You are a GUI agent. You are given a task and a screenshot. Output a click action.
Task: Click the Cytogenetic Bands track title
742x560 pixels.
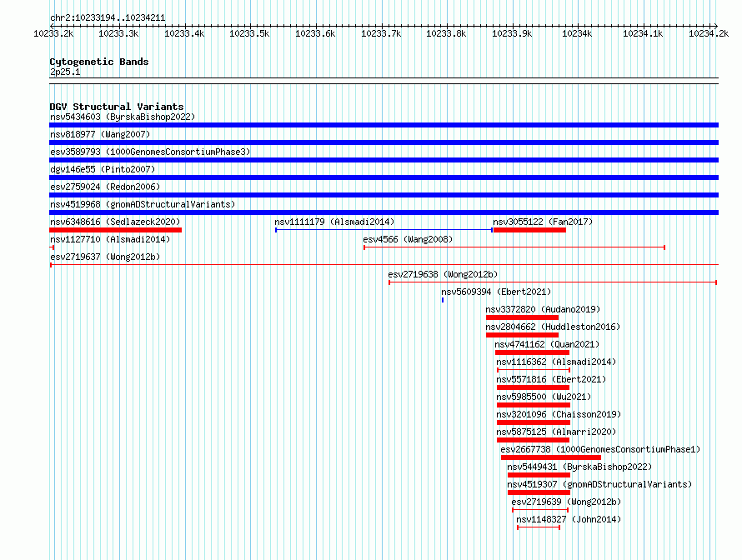[99, 62]
